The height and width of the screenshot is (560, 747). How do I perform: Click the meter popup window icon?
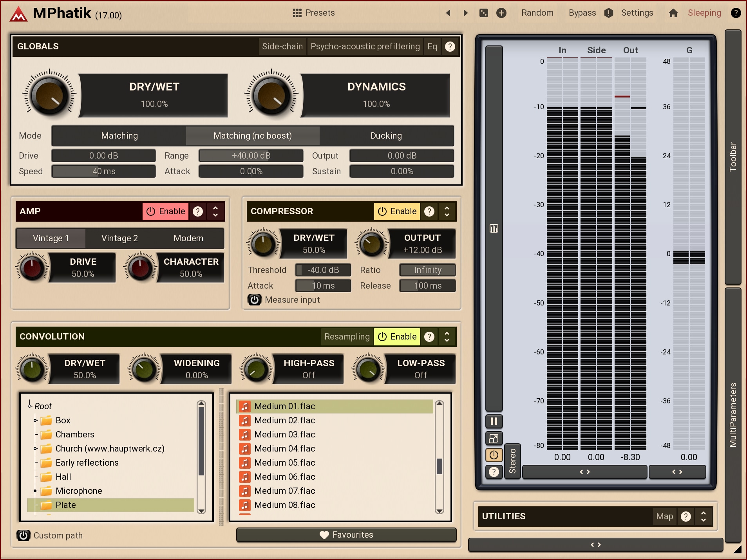[x=494, y=438]
